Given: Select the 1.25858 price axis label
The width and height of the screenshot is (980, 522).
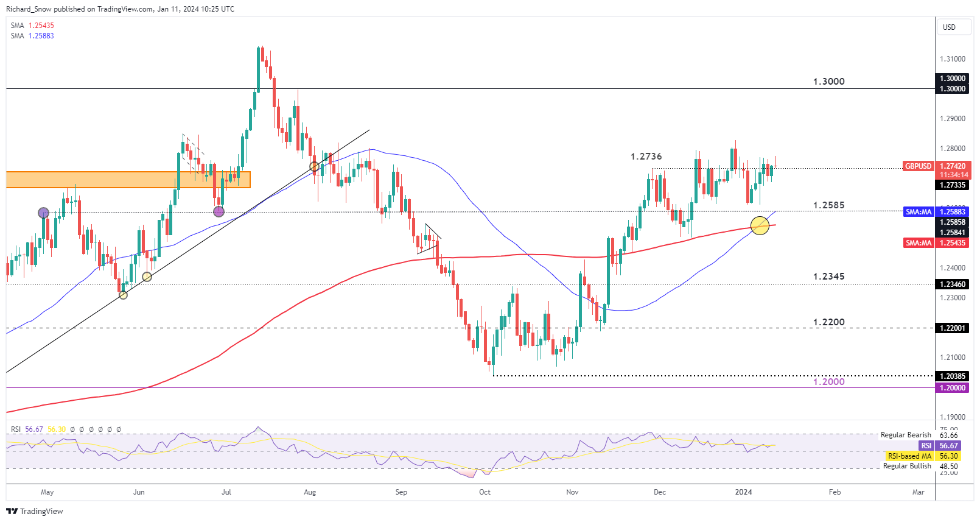Looking at the screenshot, I should pyautogui.click(x=951, y=222).
